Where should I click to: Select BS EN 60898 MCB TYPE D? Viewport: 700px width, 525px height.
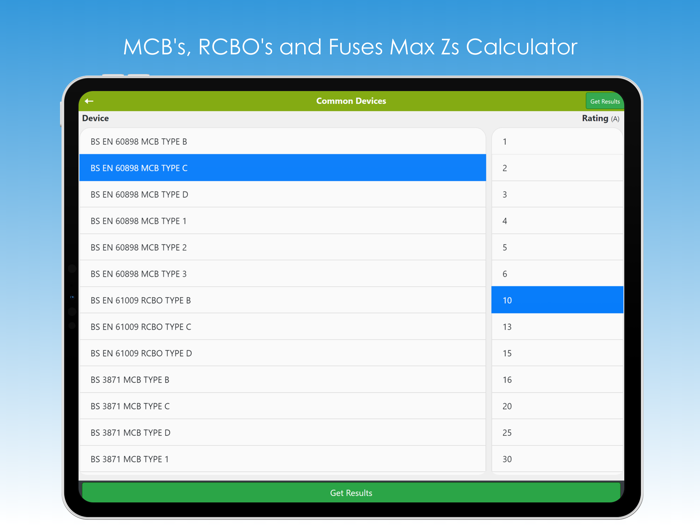point(282,194)
